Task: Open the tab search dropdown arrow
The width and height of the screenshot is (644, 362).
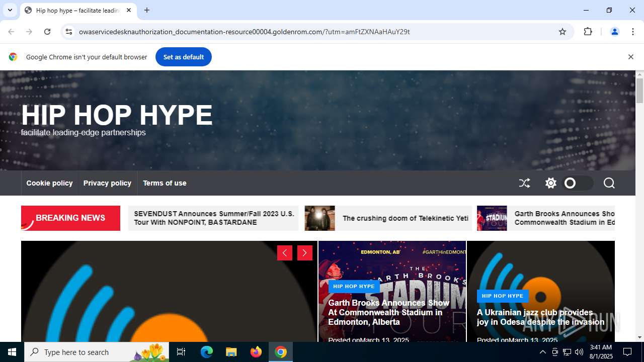Action: point(10,10)
